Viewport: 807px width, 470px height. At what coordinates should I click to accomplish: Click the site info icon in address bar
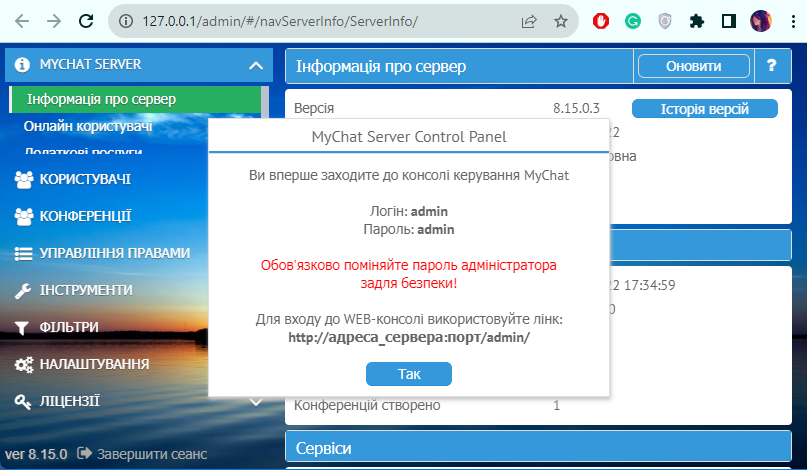(126, 21)
